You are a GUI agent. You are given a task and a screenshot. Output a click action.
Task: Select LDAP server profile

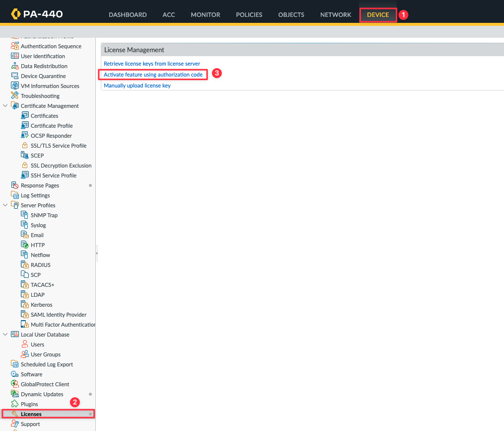38,295
